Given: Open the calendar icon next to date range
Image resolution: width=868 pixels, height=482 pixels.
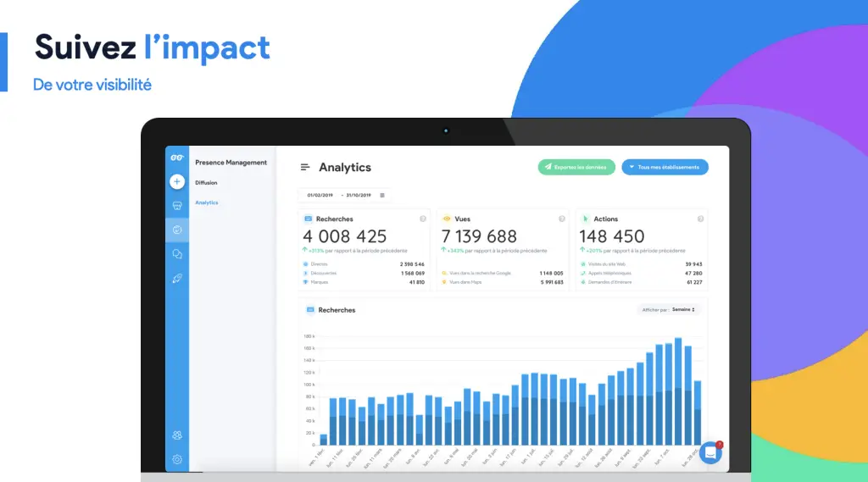Looking at the screenshot, I should pyautogui.click(x=382, y=195).
